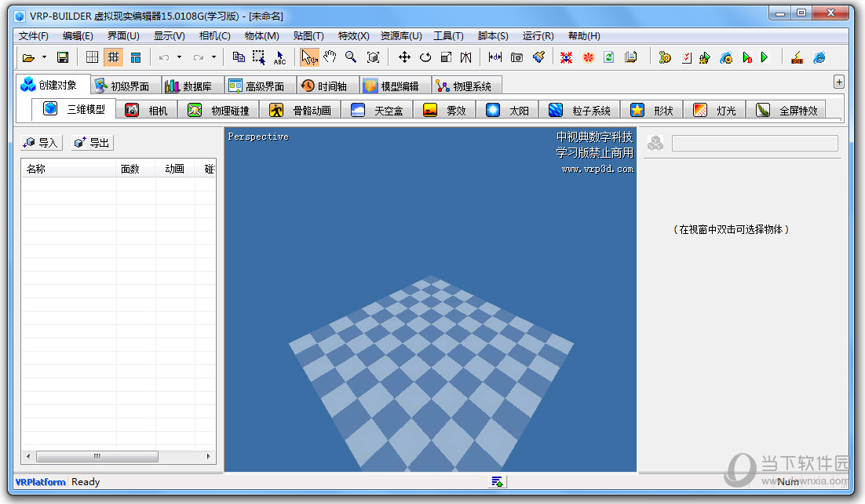Expand the panel with the plus button
The image size is (865, 504).
(838, 82)
